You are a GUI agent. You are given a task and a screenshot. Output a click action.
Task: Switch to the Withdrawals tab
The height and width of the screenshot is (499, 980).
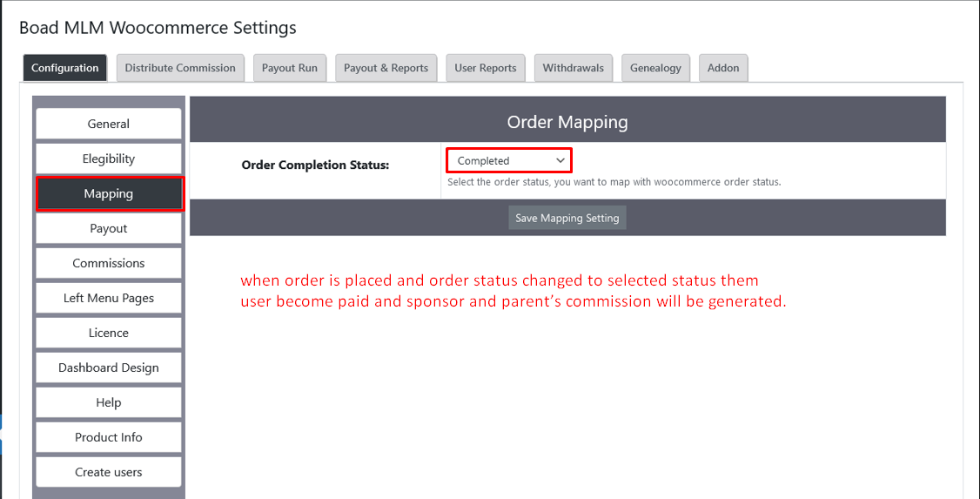574,68
